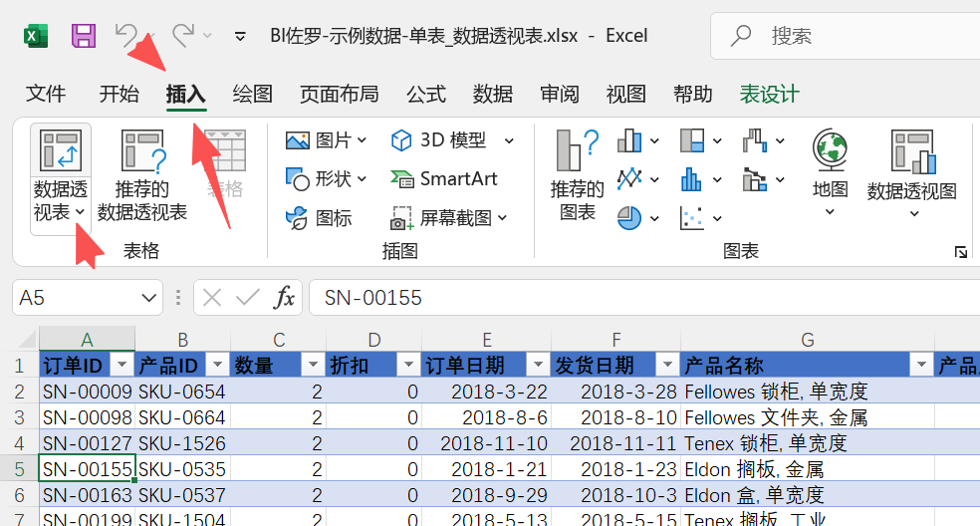
Task: Insert 图片 from the ribbon
Action: coord(326,140)
